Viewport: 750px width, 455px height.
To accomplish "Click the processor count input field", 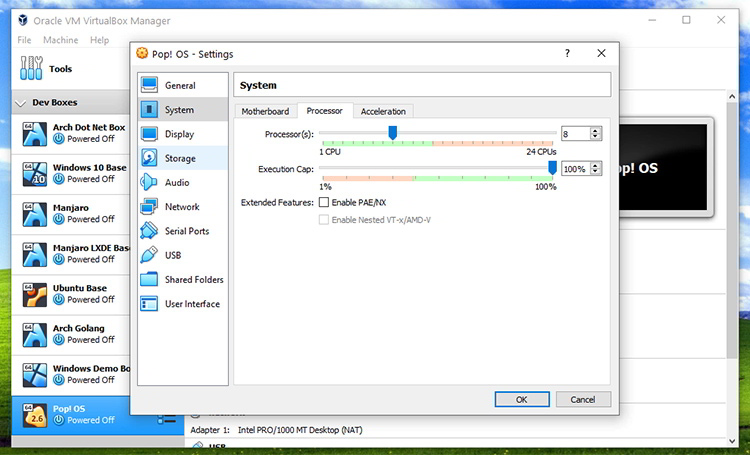I will coord(576,134).
